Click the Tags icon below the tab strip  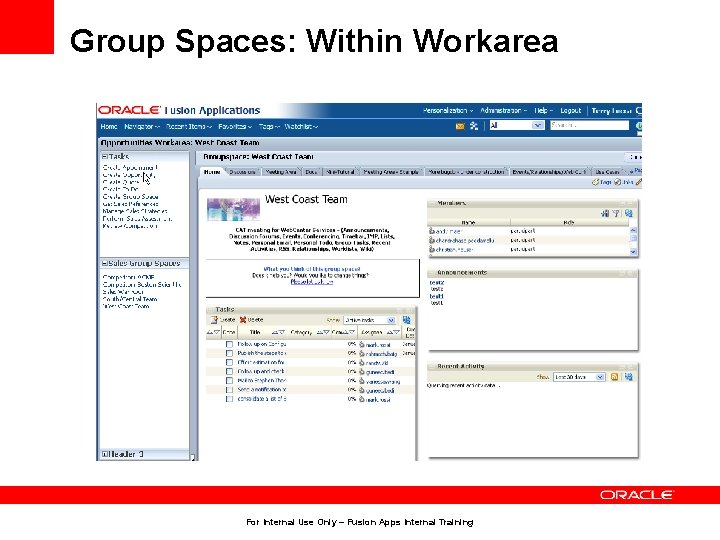tap(596, 182)
